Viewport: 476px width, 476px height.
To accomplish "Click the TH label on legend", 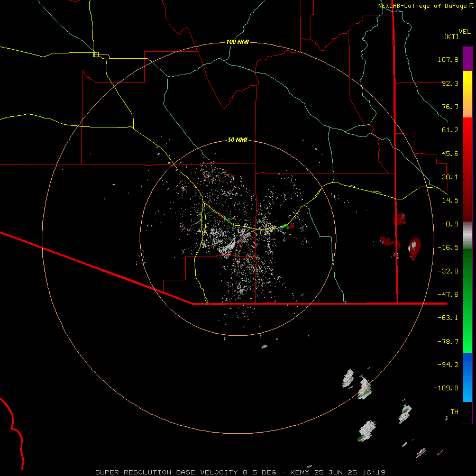I will pos(454,412).
